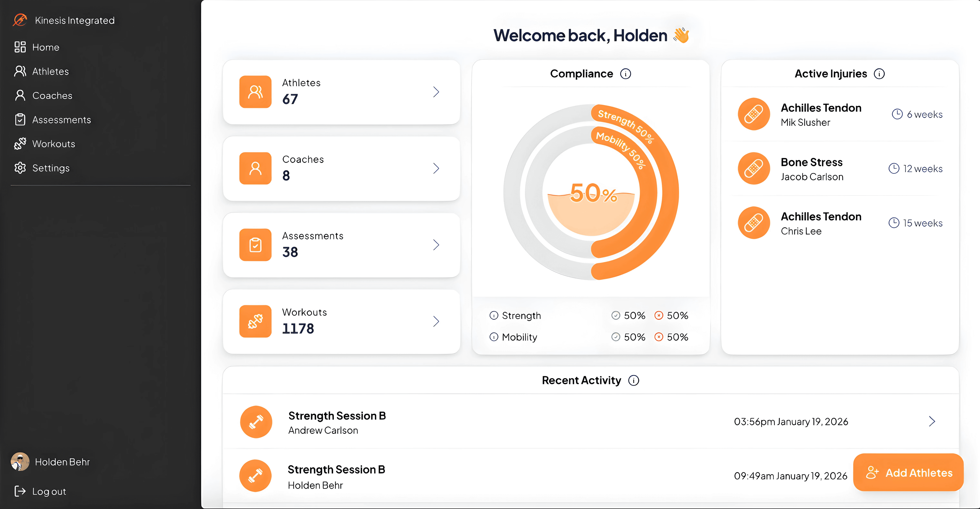Click the Active Injuries info icon
The width and height of the screenshot is (980, 509).
[x=880, y=74]
